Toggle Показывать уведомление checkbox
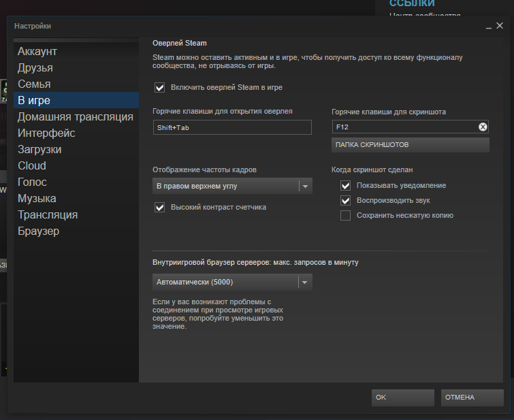 pyautogui.click(x=346, y=186)
